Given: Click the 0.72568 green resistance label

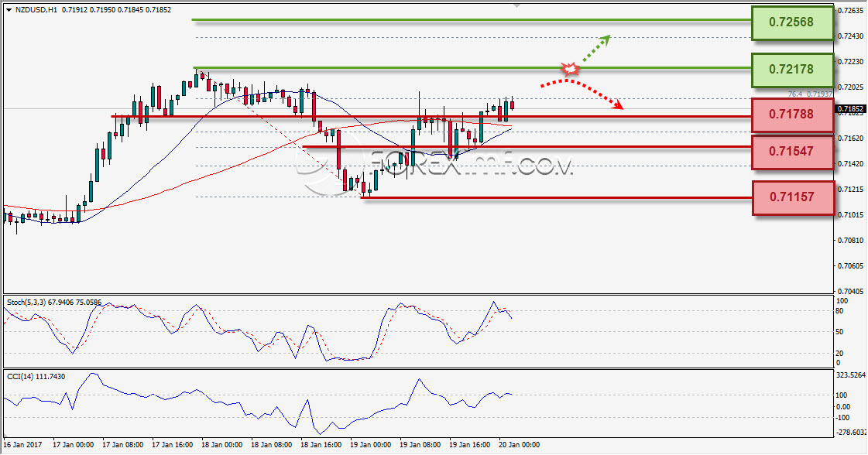Looking at the screenshot, I should [x=792, y=22].
